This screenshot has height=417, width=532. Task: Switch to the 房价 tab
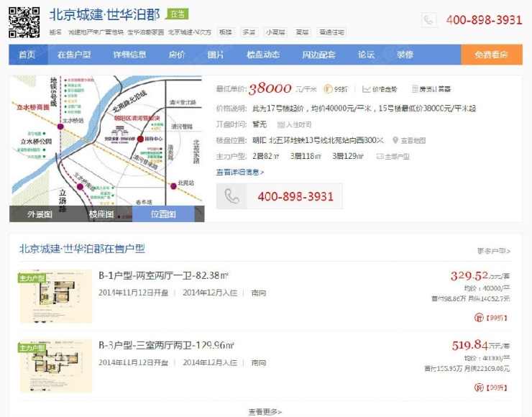[177, 55]
